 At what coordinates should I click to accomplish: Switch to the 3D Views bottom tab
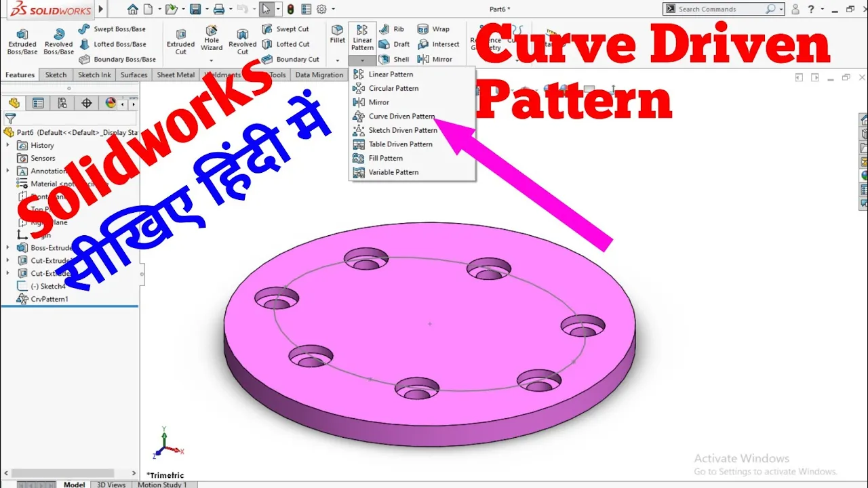111,485
